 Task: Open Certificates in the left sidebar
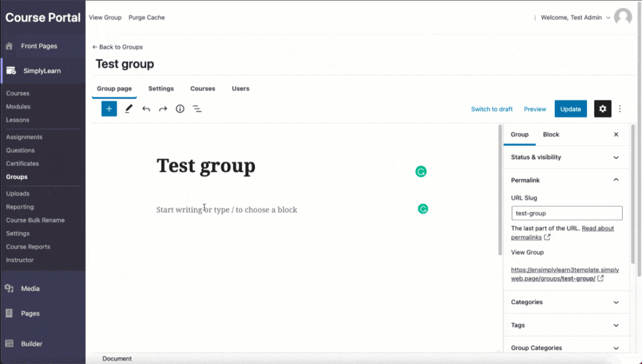pos(23,164)
